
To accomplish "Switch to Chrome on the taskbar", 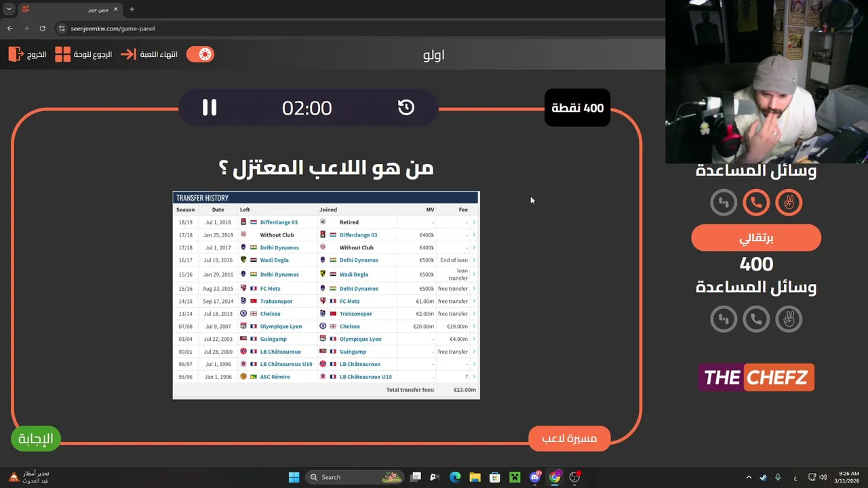I will tap(555, 477).
